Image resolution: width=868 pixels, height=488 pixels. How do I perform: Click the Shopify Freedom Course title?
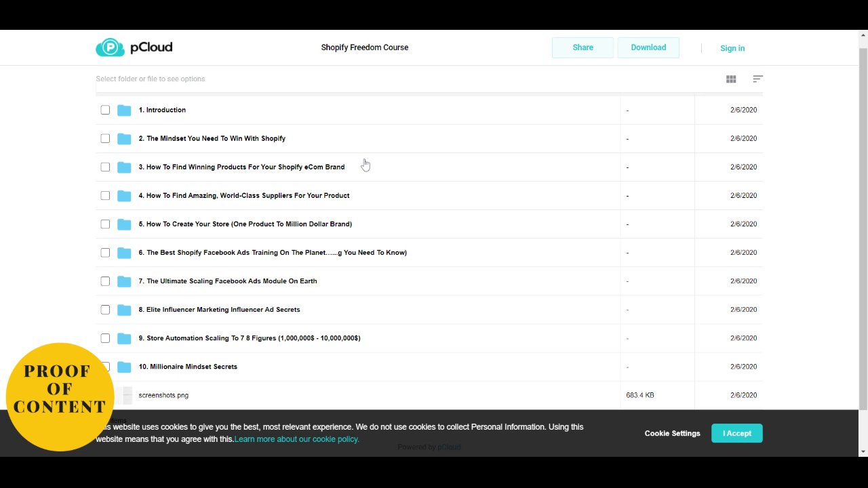coord(365,47)
